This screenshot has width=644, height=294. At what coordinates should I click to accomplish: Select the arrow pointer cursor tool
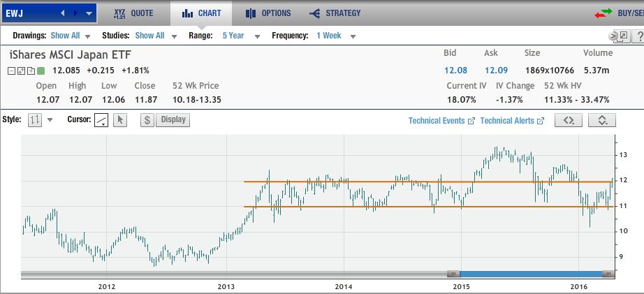(x=120, y=120)
